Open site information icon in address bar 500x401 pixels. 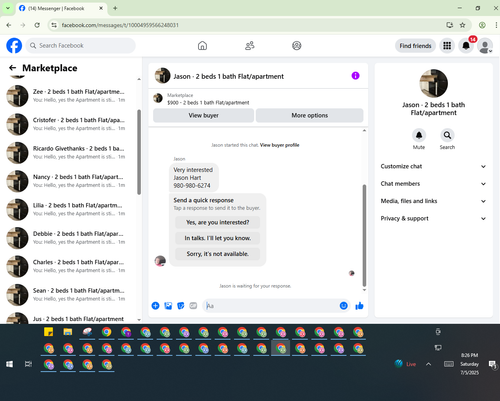click(x=54, y=25)
